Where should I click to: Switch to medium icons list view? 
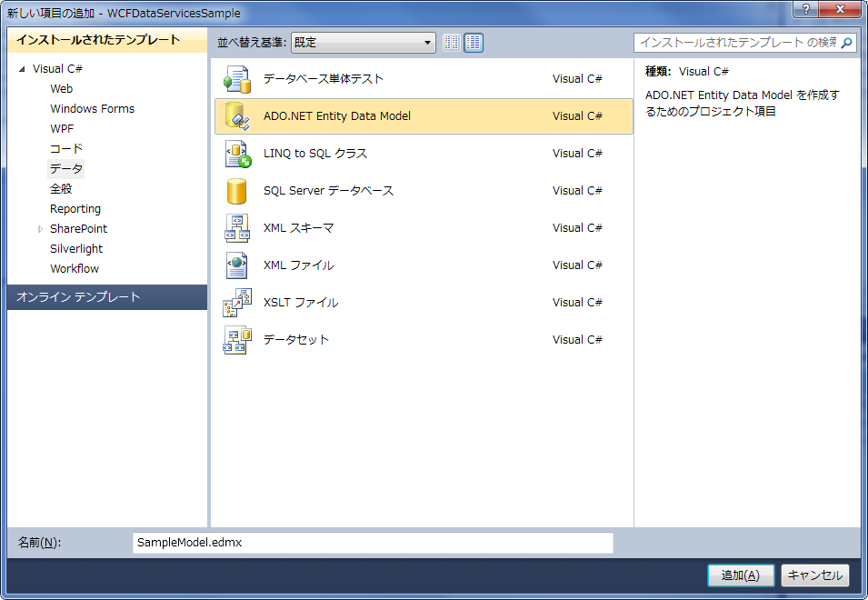(x=474, y=43)
